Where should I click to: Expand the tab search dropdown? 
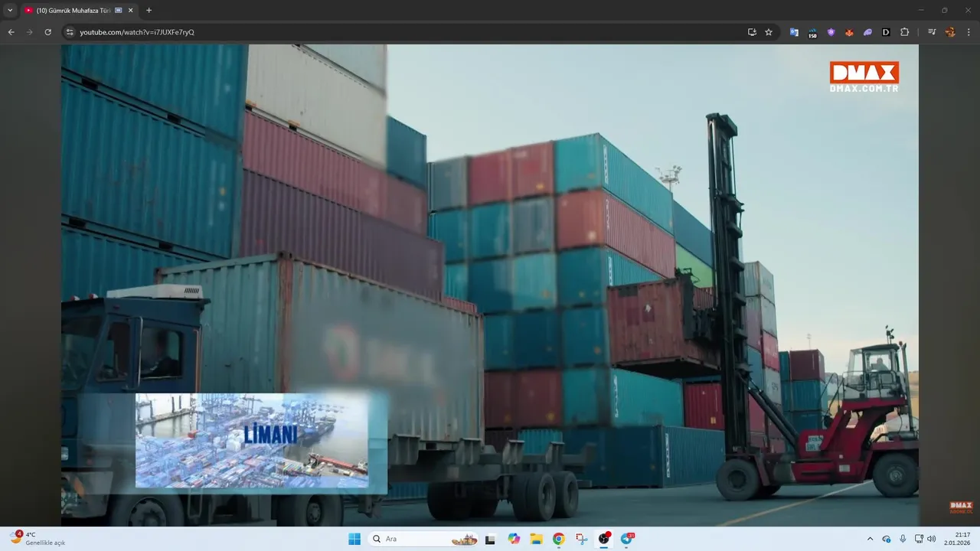point(10,11)
